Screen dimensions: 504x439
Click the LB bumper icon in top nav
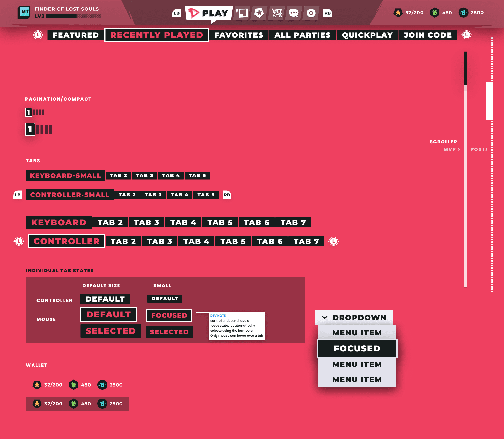(x=177, y=13)
